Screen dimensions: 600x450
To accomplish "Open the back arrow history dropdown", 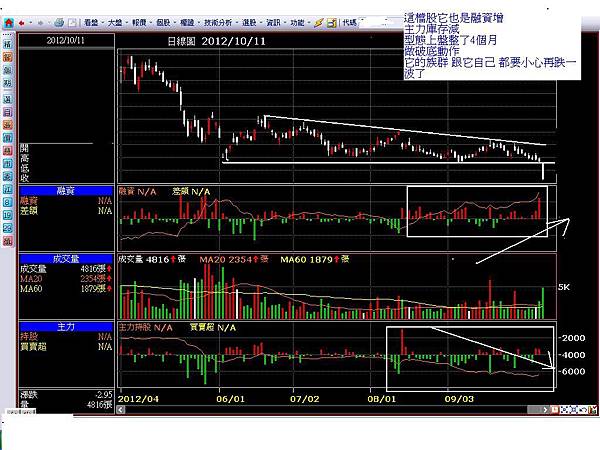I will click(30, 23).
